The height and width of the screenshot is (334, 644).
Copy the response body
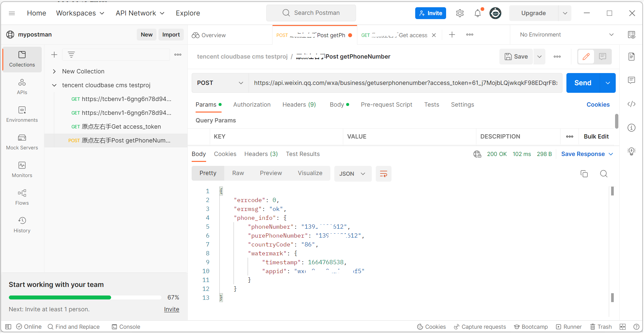pos(584,174)
